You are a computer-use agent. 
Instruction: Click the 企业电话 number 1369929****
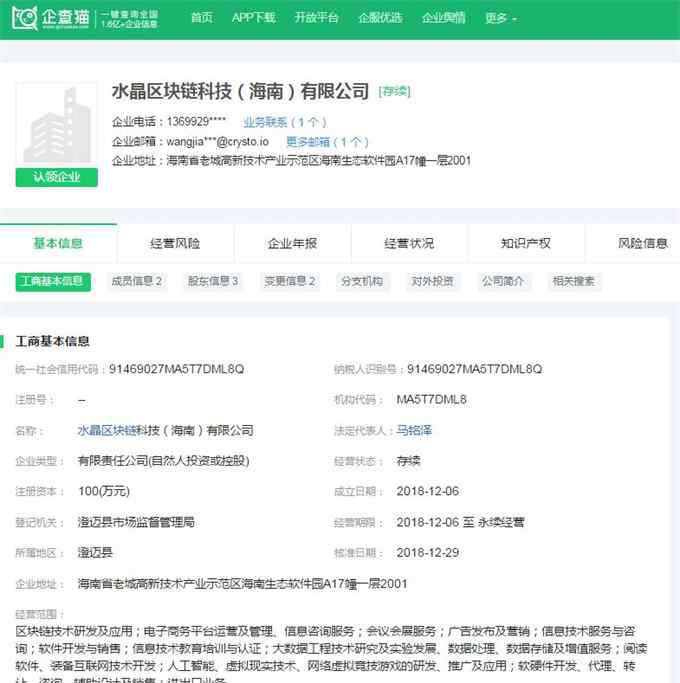pyautogui.click(x=196, y=122)
